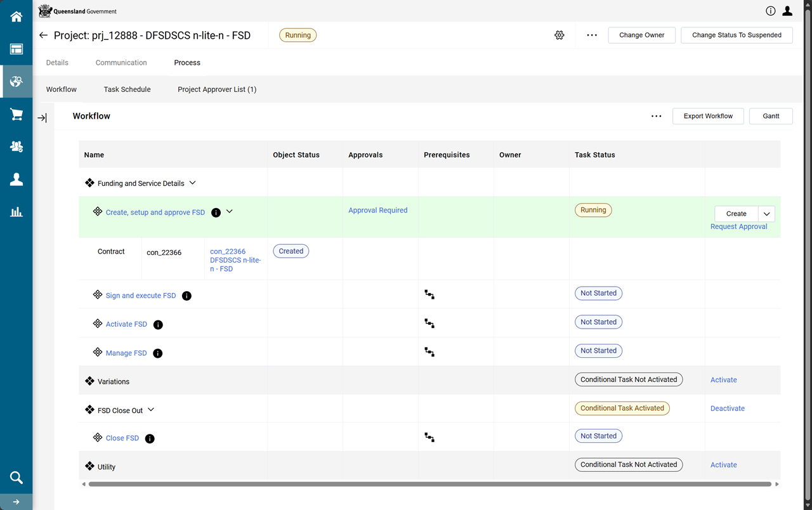The height and width of the screenshot is (510, 812).
Task: Activate the Variations conditional task
Action: point(723,380)
